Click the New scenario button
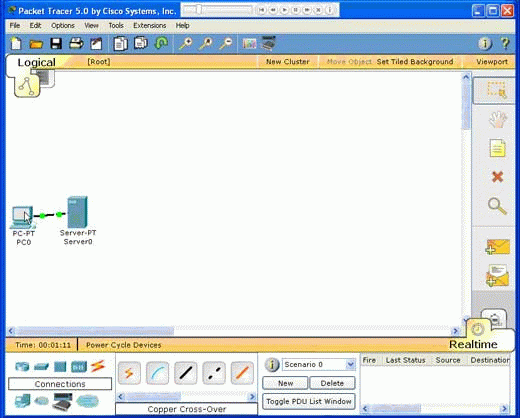Viewport: 520px width, 418px height. (285, 383)
